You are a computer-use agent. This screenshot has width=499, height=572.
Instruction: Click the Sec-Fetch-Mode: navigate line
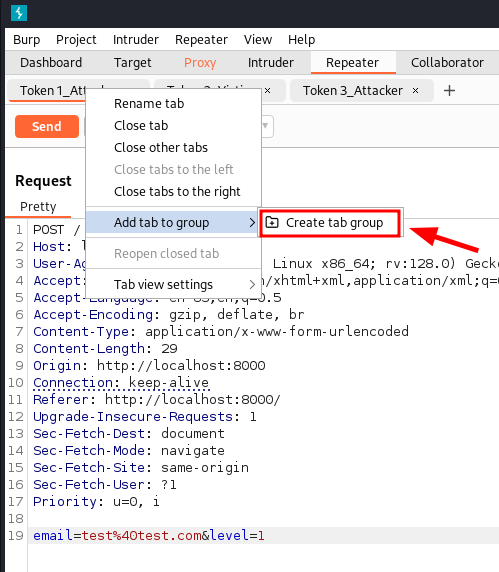click(129, 451)
